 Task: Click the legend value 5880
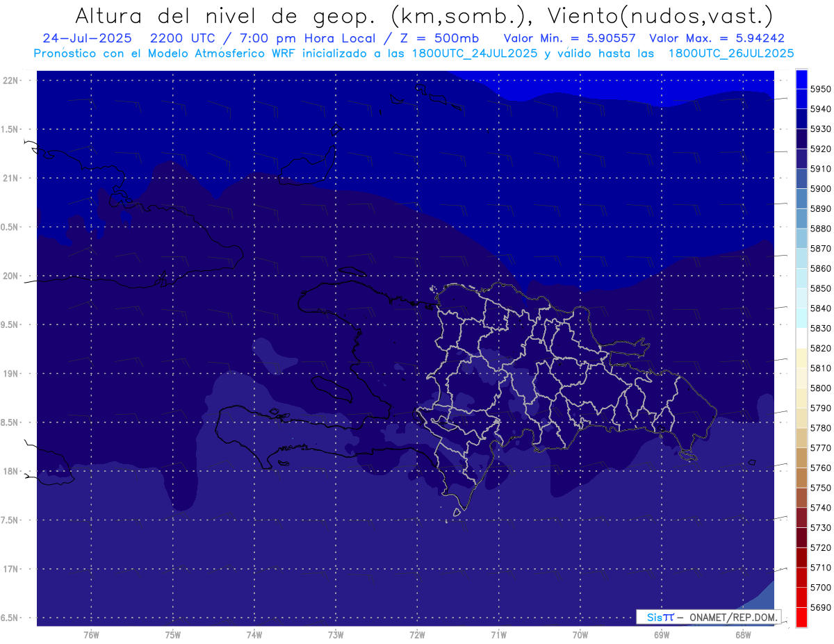click(821, 229)
